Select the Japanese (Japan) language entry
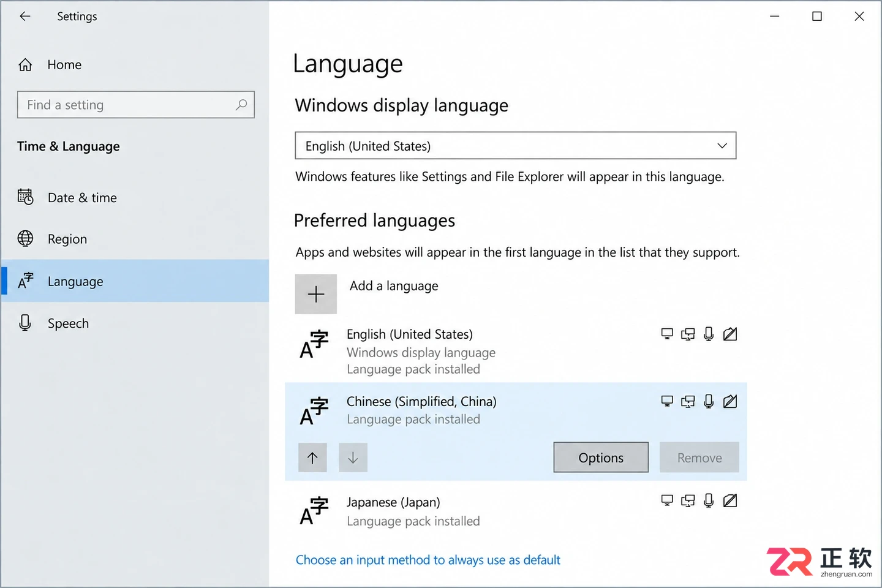The height and width of the screenshot is (588, 882). point(516,511)
